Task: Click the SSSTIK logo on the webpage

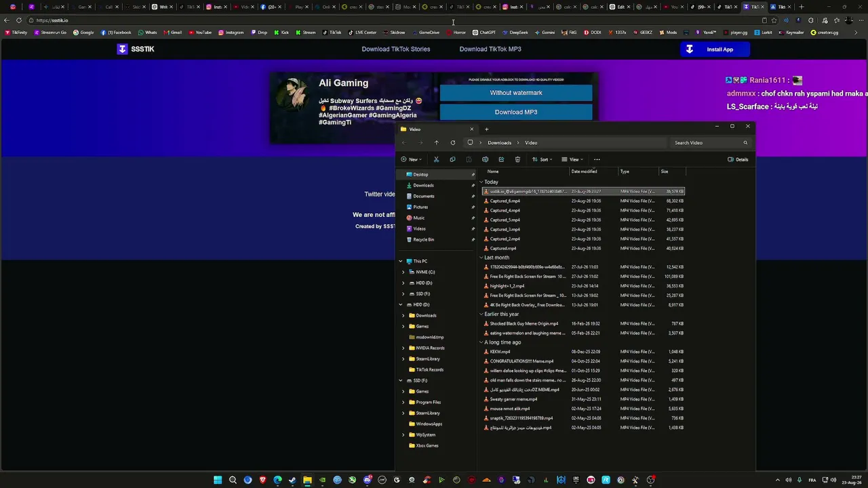Action: click(136, 49)
